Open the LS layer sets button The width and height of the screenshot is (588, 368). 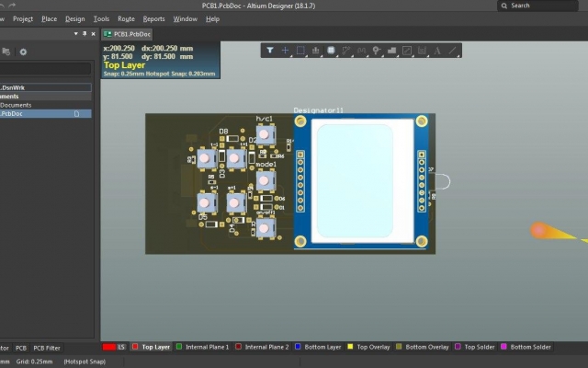pyautogui.click(x=121, y=347)
